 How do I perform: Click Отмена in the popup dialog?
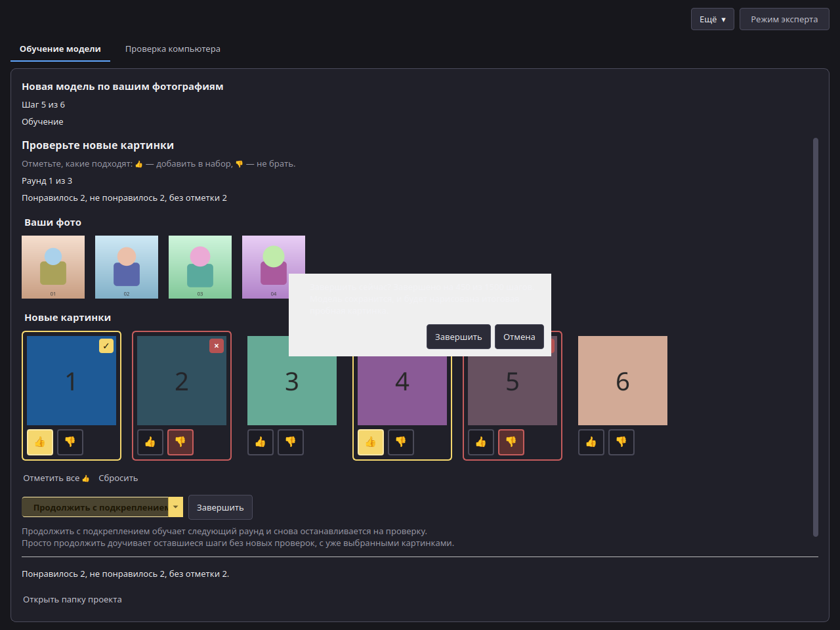point(519,337)
